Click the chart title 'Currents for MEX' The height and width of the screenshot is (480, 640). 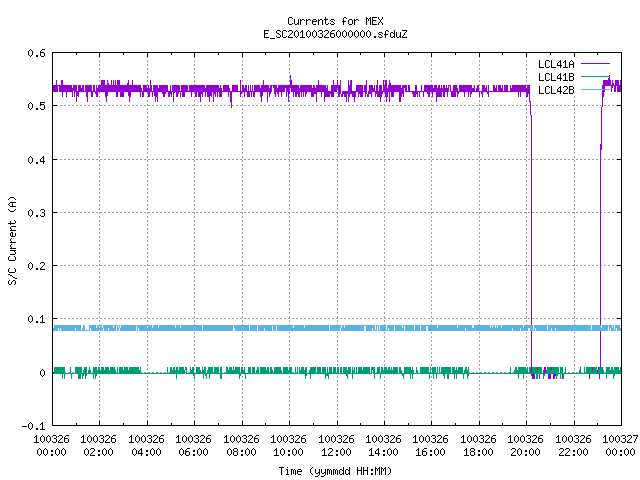click(335, 21)
